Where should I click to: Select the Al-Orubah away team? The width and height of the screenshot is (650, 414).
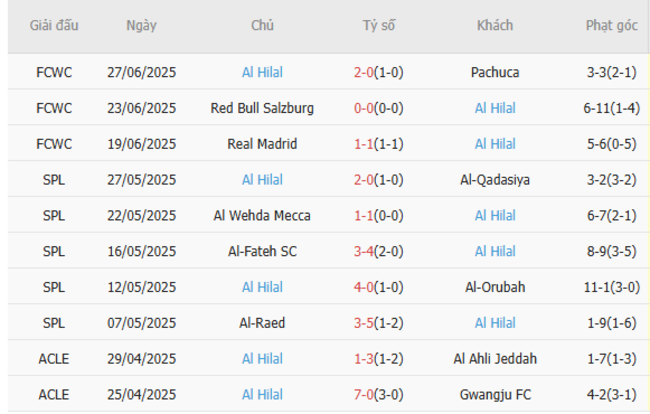494,287
